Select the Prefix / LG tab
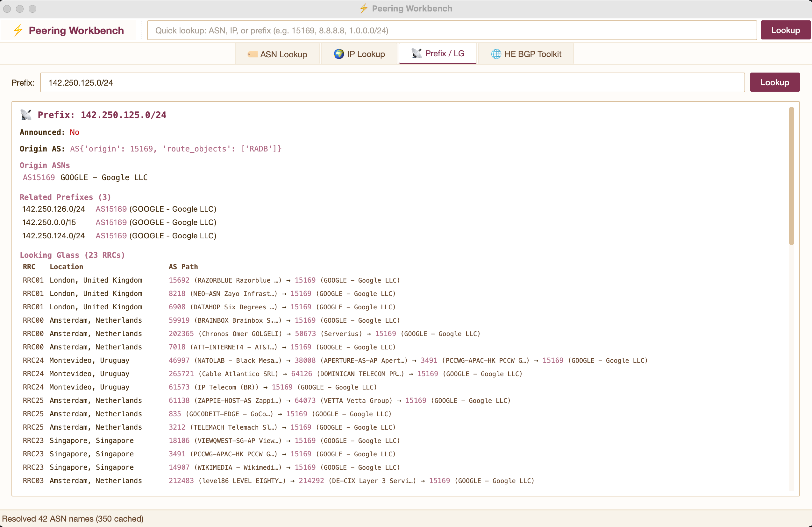Image resolution: width=812 pixels, height=527 pixels. 438,53
